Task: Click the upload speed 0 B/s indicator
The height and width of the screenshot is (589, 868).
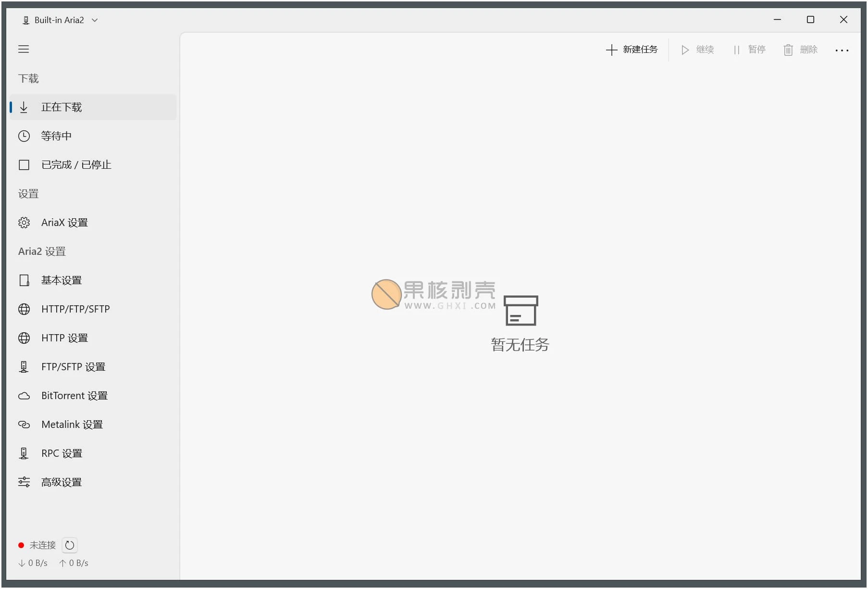Action: tap(74, 563)
